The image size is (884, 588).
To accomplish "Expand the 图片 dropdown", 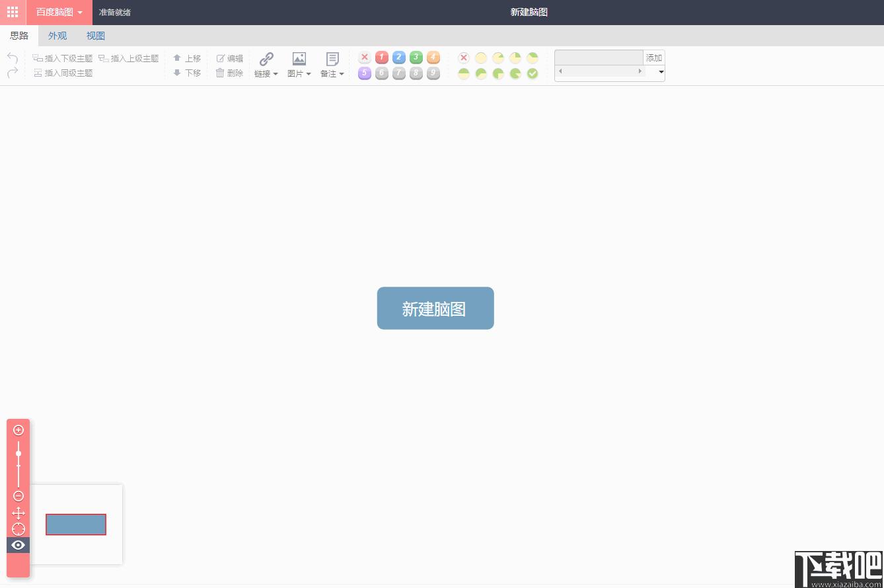I will coord(299,74).
